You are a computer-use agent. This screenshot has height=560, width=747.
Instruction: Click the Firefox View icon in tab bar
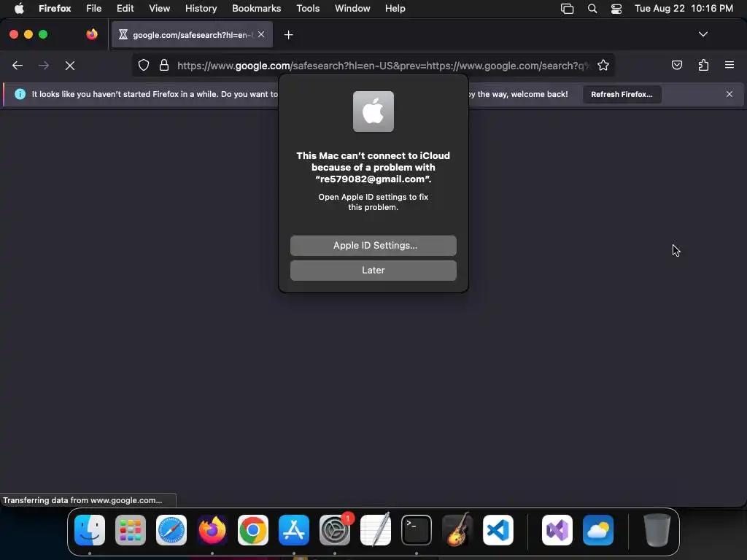(92, 34)
